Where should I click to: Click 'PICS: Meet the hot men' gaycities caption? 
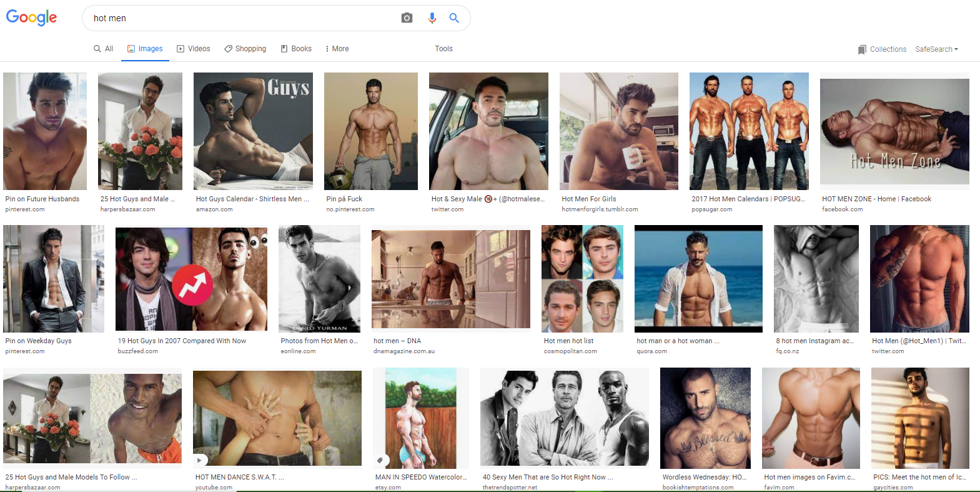pyautogui.click(x=919, y=477)
